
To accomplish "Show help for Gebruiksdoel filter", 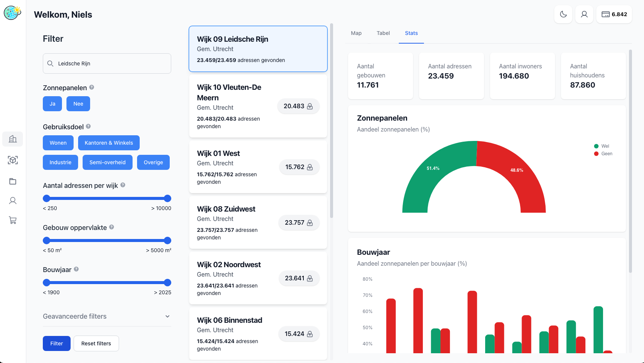I will coord(88,126).
